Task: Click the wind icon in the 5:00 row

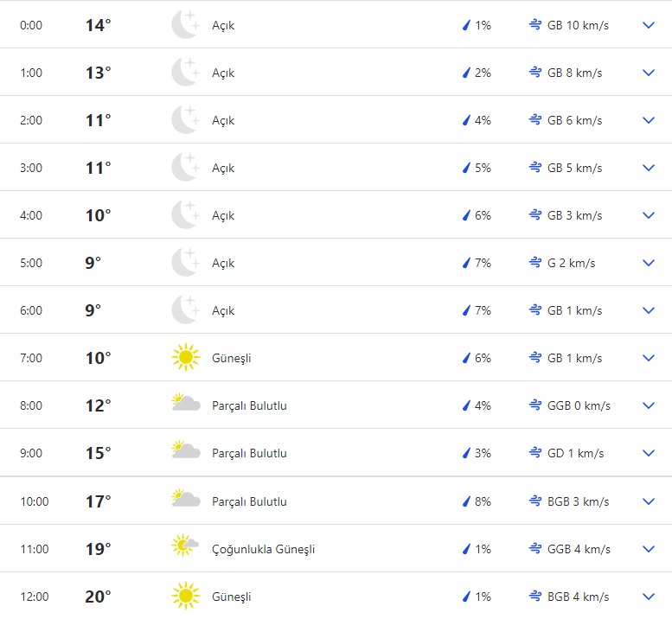Action: [x=535, y=263]
